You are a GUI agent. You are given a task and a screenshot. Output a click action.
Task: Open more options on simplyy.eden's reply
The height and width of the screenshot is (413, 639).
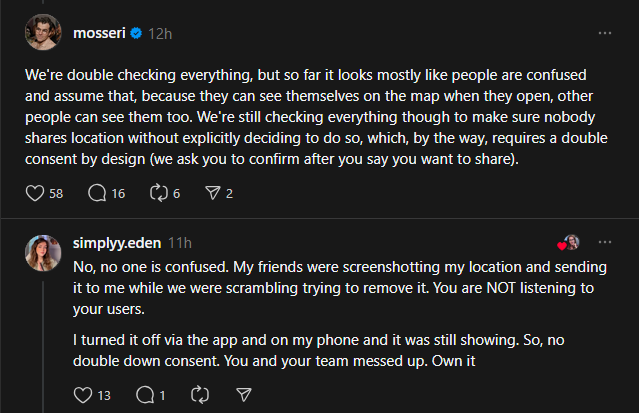pos(604,243)
